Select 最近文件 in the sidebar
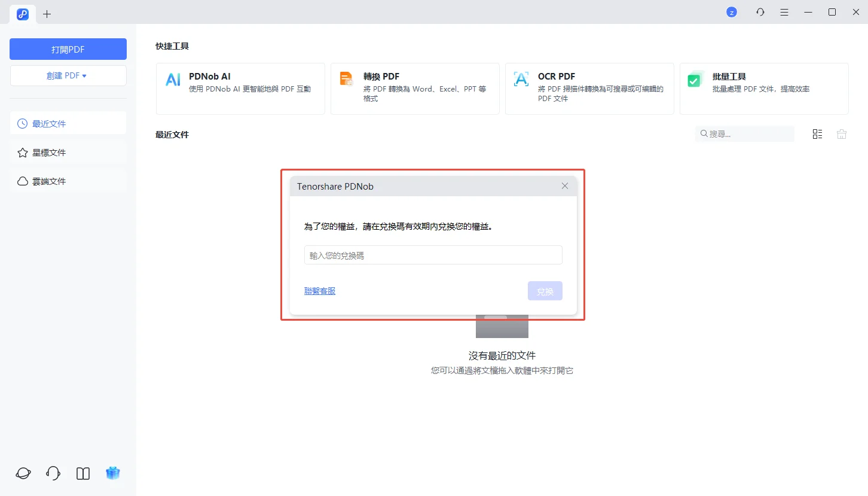868x496 pixels. click(x=68, y=123)
